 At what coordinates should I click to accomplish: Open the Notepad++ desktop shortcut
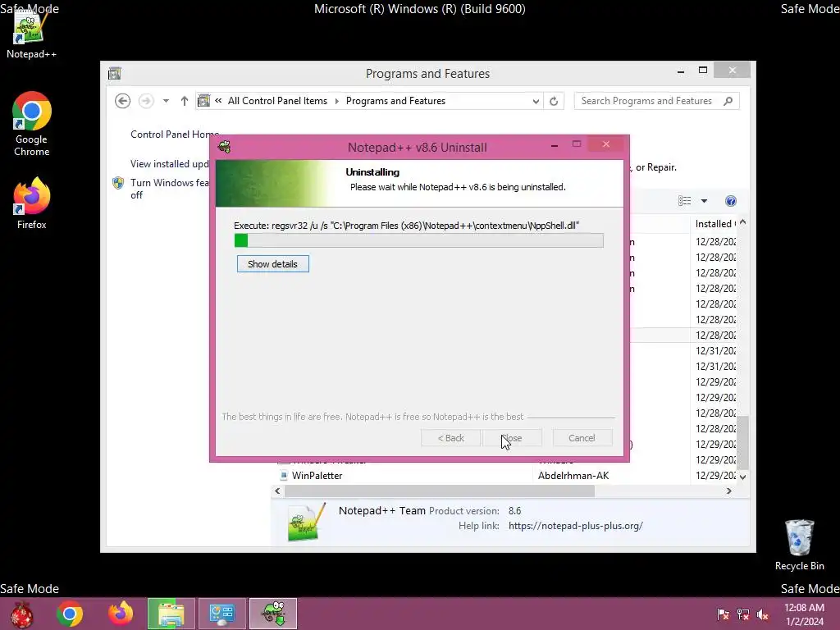click(x=31, y=33)
